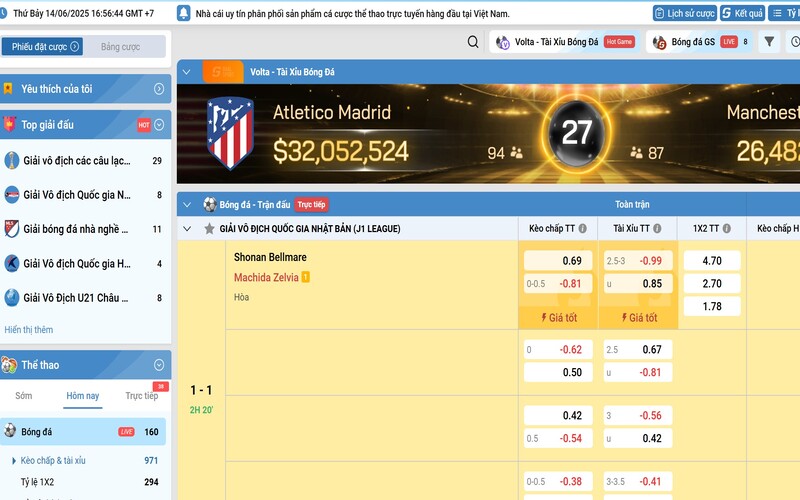Click the Atletico Madrid crest

[x=230, y=133]
